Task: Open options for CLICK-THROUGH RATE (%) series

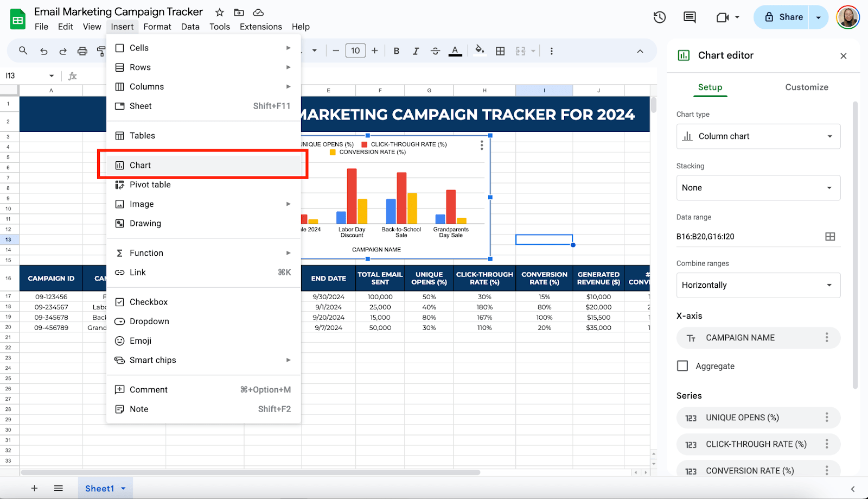Action: coord(827,444)
